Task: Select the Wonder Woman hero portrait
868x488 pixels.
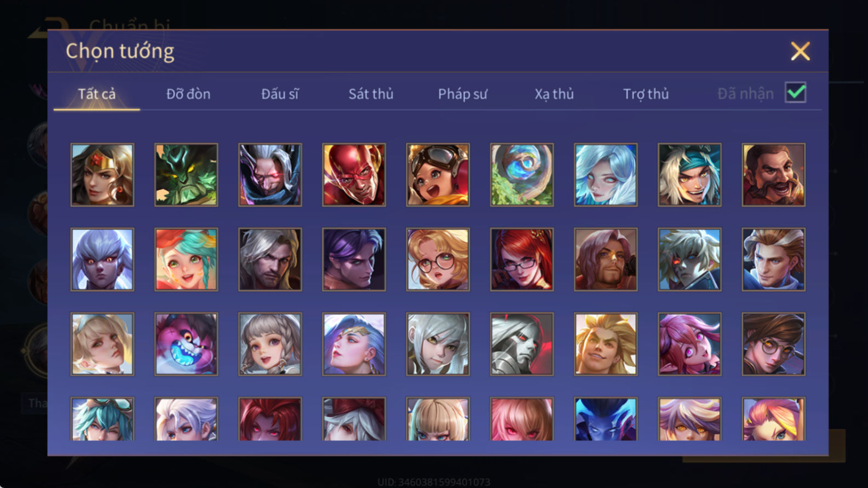Action: coord(102,175)
